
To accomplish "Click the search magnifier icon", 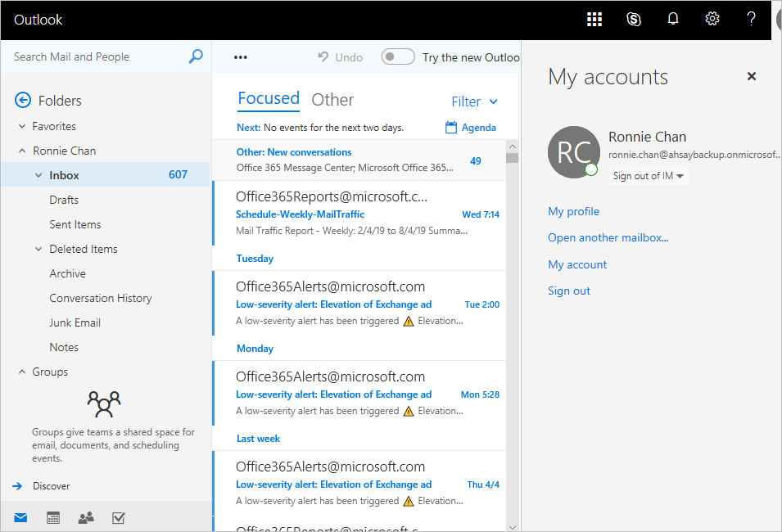I will pyautogui.click(x=196, y=56).
